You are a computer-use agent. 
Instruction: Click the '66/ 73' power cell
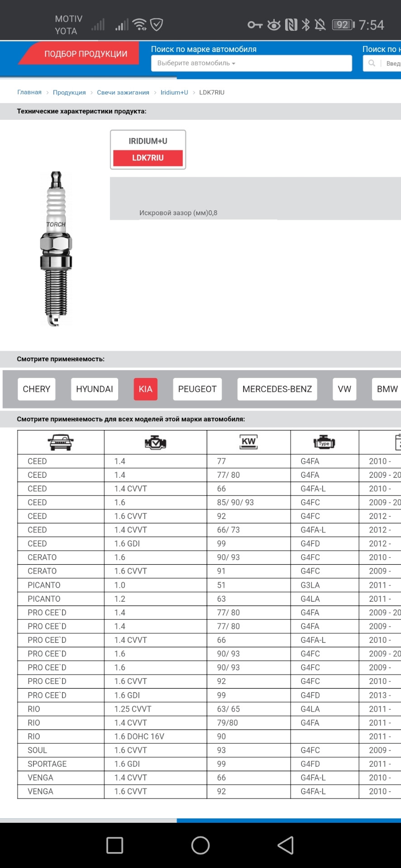coord(248,530)
